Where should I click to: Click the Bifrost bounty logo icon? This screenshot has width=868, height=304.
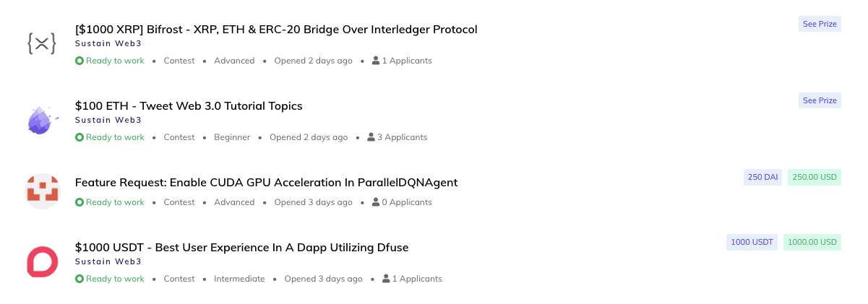(x=42, y=44)
